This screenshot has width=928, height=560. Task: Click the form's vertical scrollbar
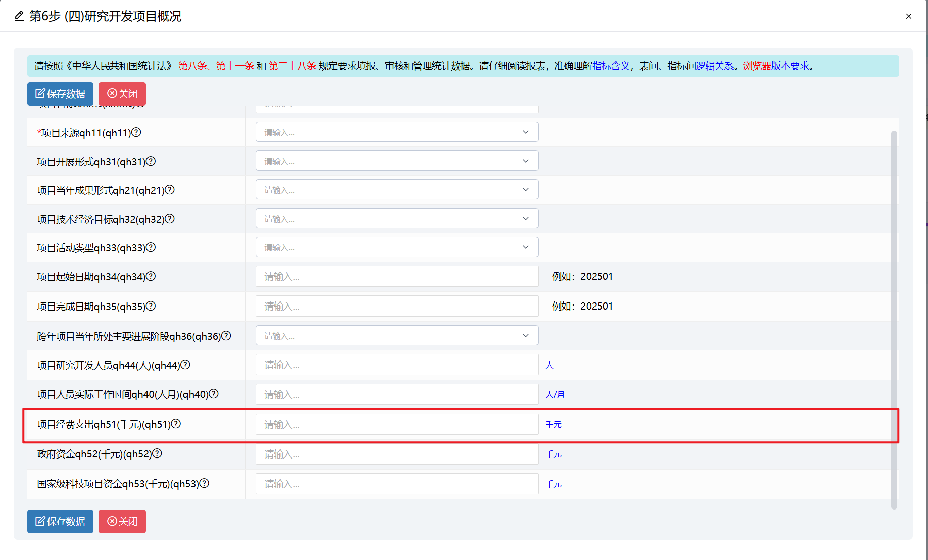coord(894,319)
